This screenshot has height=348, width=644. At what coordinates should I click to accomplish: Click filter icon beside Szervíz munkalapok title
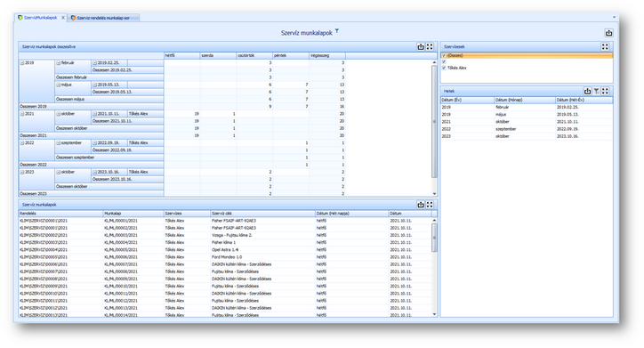point(337,31)
